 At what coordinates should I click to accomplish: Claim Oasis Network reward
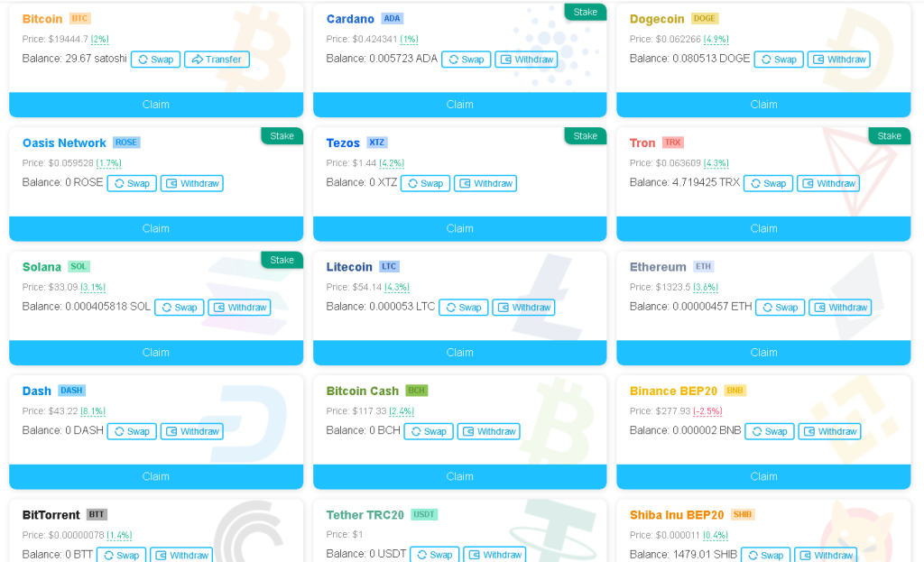156,228
